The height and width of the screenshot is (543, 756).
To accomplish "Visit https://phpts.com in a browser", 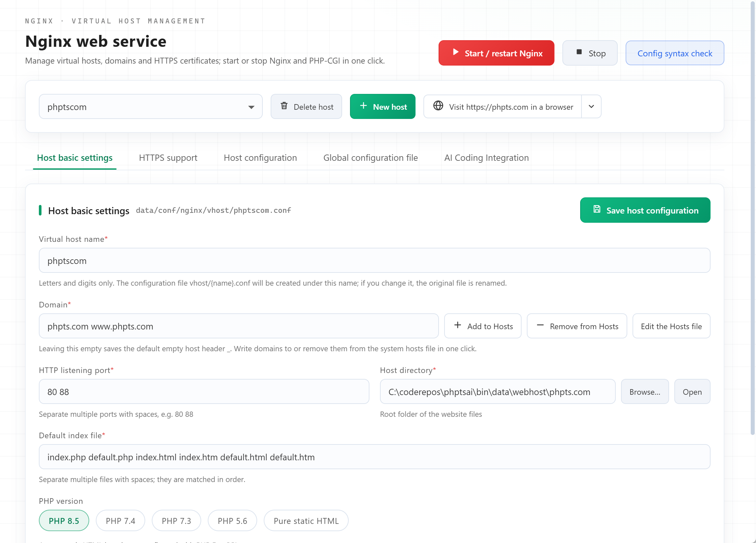I will [503, 107].
